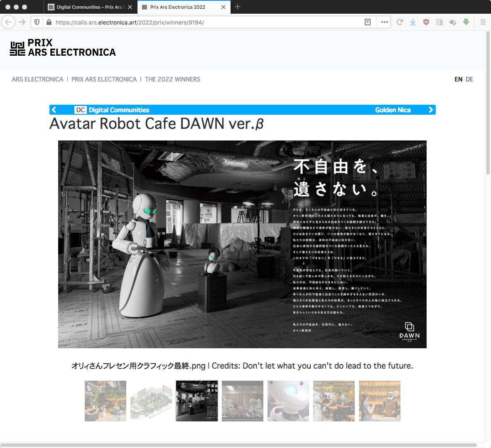Click the grey circles extension icon

coord(452,22)
